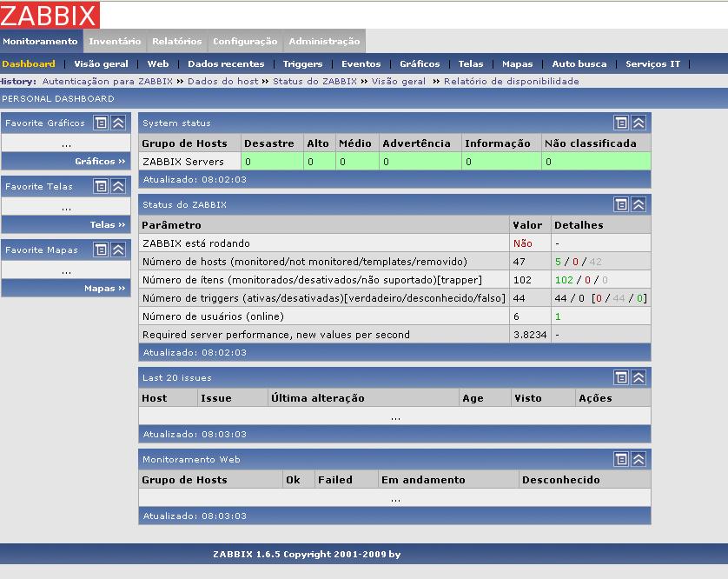Click the red Não value
This screenshot has width=728, height=579.
(523, 243)
